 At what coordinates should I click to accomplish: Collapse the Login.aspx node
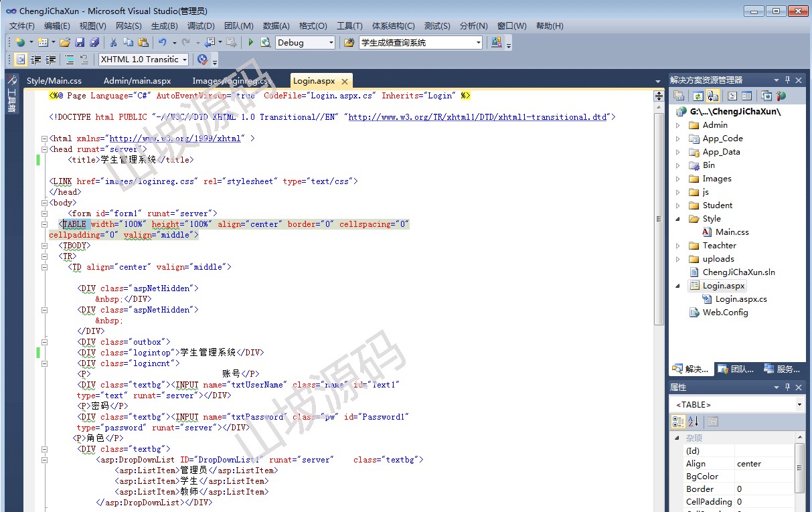pyautogui.click(x=677, y=286)
